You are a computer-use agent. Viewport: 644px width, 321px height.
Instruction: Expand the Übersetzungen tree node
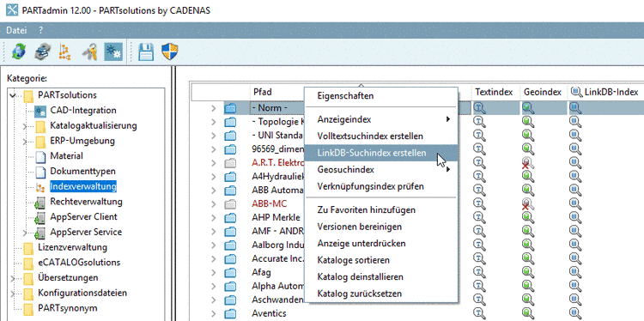click(x=14, y=278)
